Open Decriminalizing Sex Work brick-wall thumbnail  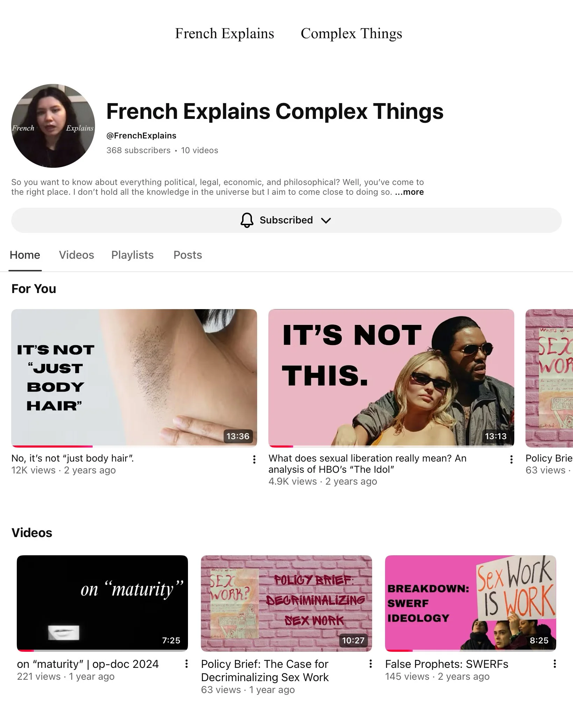click(x=286, y=603)
